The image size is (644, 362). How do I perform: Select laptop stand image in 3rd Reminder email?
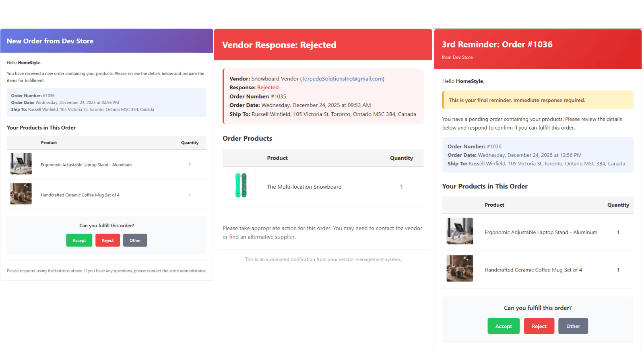tap(460, 231)
